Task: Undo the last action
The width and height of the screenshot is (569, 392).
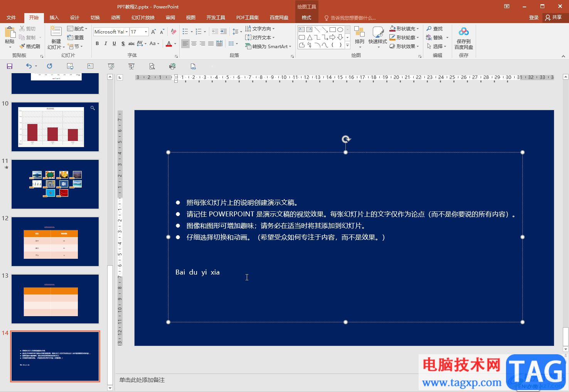Action: (x=29, y=66)
